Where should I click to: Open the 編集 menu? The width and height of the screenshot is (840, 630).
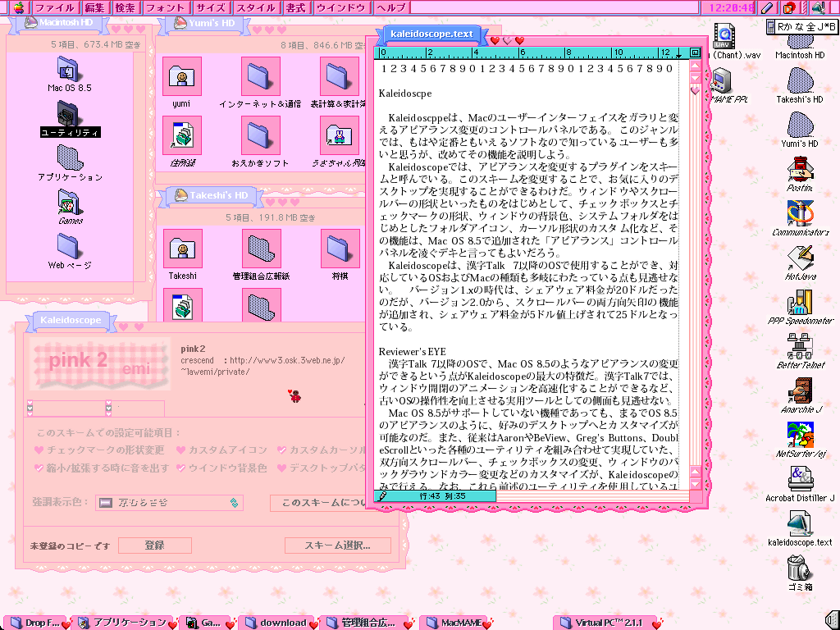tap(95, 7)
